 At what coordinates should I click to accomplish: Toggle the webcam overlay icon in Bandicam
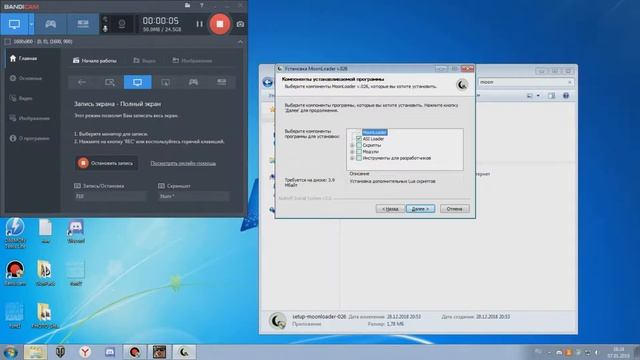(122, 24)
